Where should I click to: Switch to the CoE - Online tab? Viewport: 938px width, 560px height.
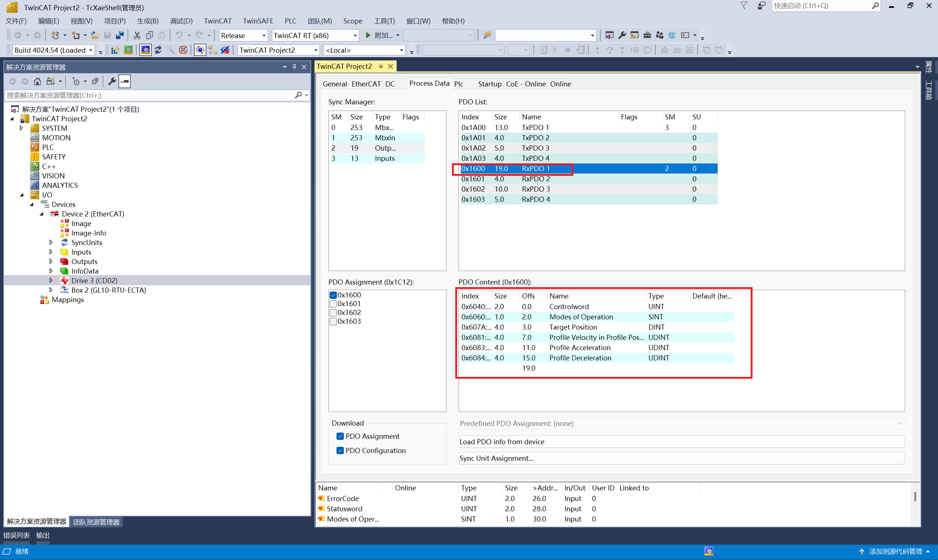[x=526, y=84]
